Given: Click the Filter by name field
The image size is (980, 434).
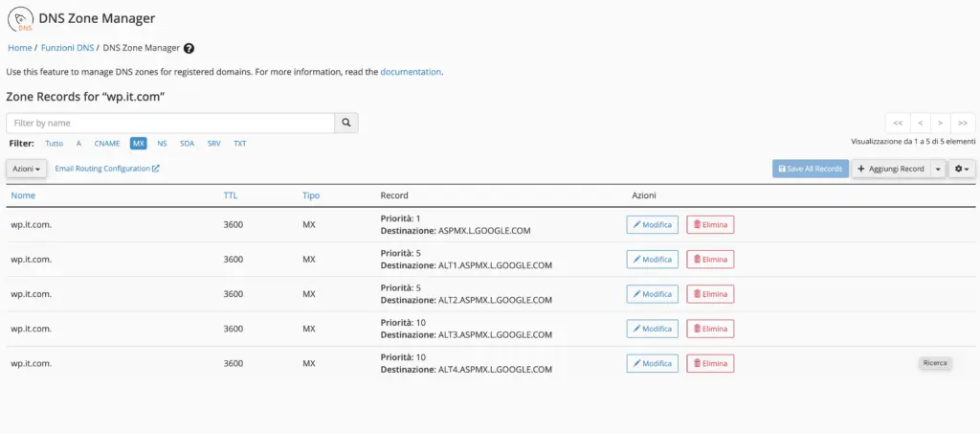Looking at the screenshot, I should click(x=170, y=123).
